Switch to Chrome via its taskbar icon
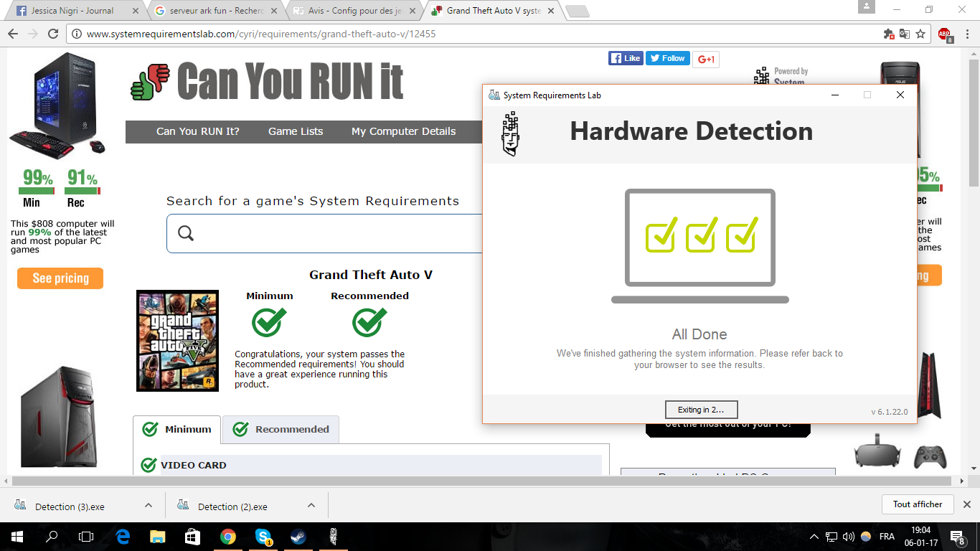The image size is (980, 551). tap(227, 536)
